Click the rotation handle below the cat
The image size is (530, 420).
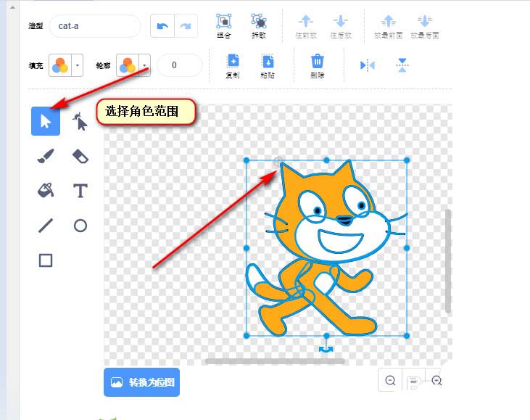(x=326, y=350)
